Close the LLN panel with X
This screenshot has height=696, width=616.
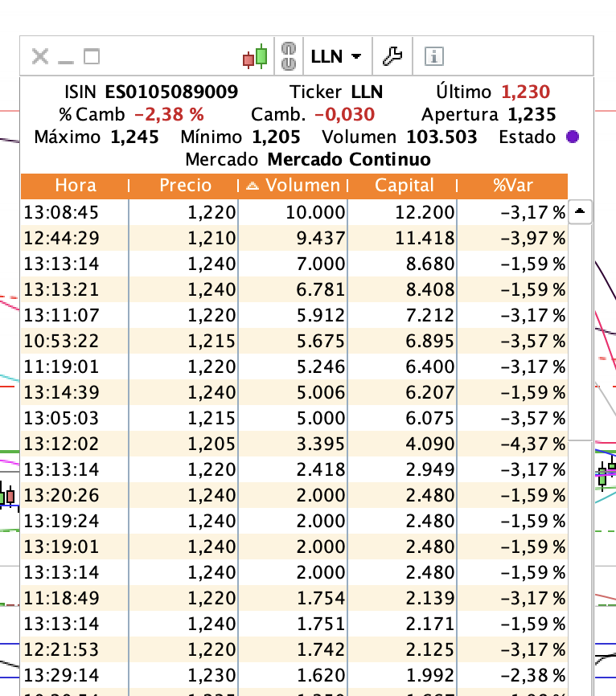coord(40,56)
